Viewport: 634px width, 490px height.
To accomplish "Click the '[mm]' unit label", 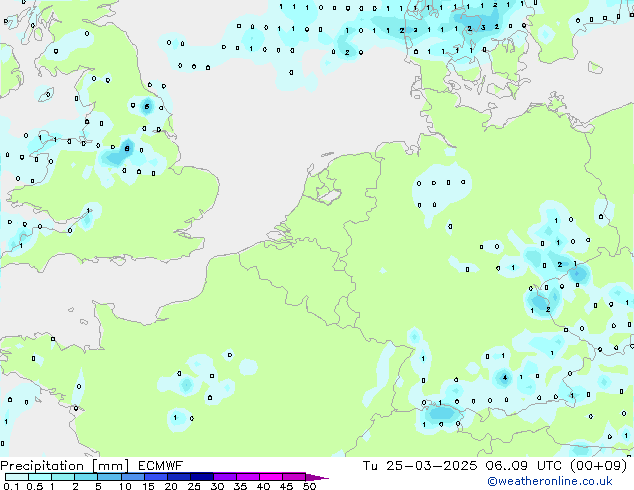I will [x=110, y=466].
